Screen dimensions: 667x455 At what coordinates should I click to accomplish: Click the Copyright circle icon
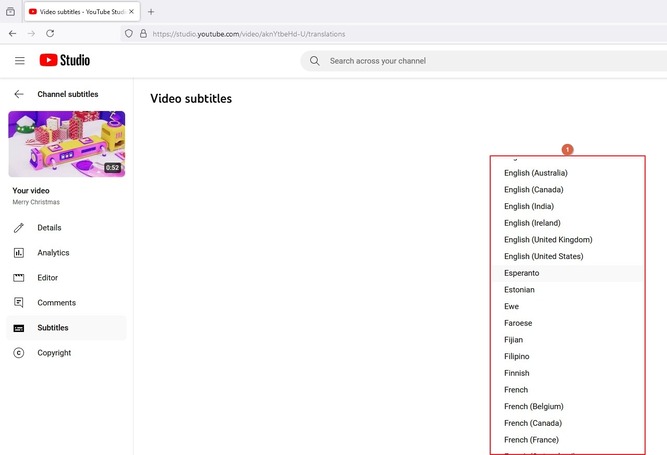tap(19, 353)
